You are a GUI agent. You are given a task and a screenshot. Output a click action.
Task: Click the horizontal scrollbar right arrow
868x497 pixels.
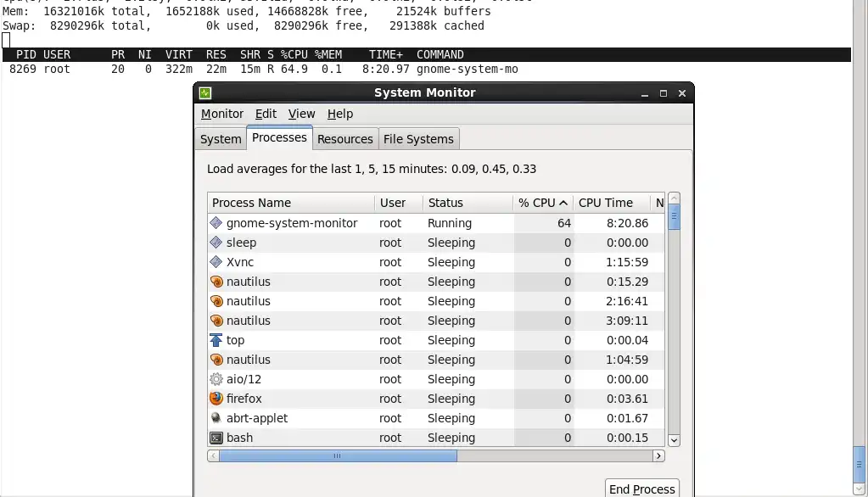(x=658, y=455)
